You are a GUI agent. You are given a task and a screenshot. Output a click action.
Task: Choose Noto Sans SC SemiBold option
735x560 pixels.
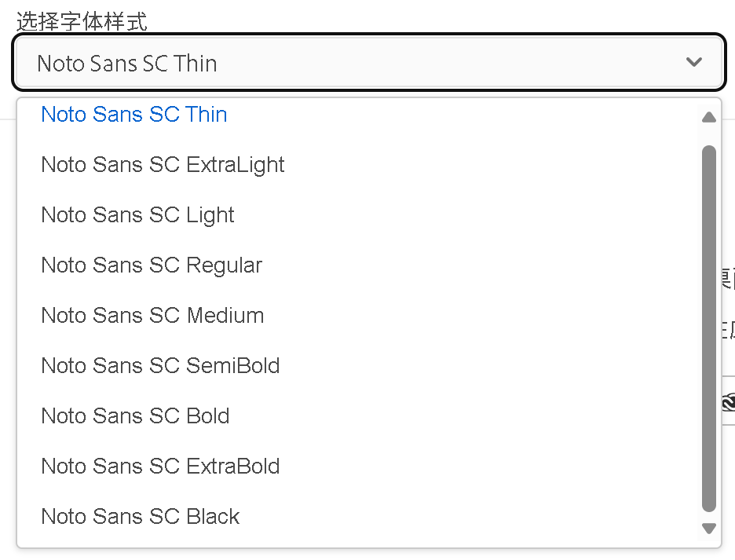[x=160, y=366]
